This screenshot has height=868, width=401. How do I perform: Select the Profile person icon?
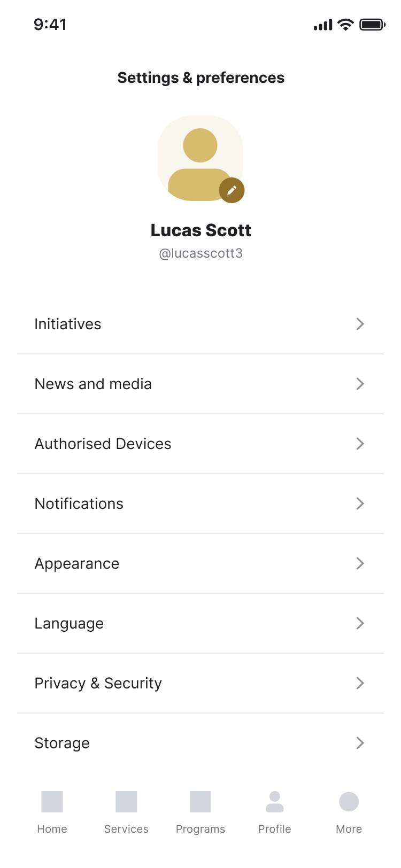[x=275, y=801]
